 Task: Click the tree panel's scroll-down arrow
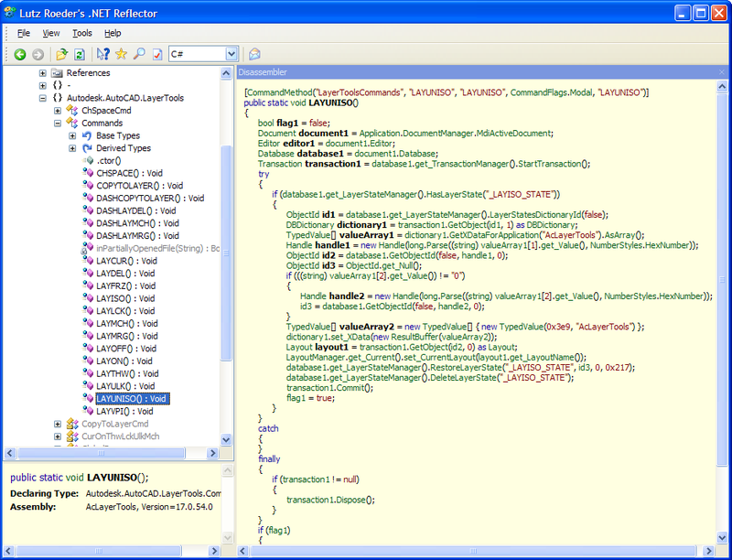226,440
